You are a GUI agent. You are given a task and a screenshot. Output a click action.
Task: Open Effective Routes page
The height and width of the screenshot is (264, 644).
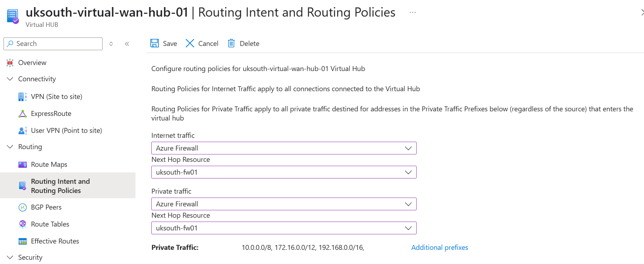coord(55,241)
